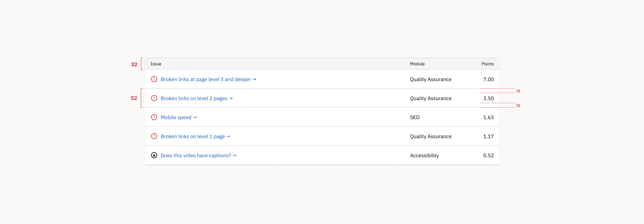Click the points value "7.00"
Screen dimensions: 644x224
(x=488, y=79)
